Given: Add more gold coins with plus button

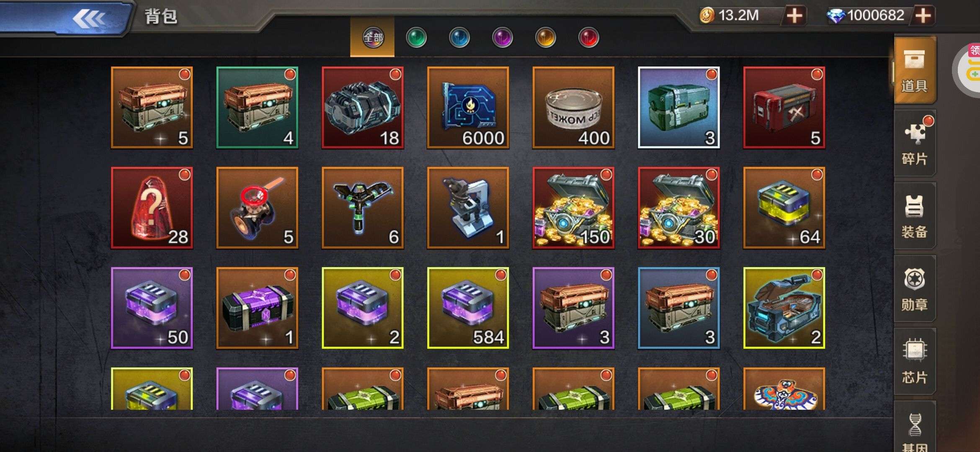Looking at the screenshot, I should tap(794, 16).
